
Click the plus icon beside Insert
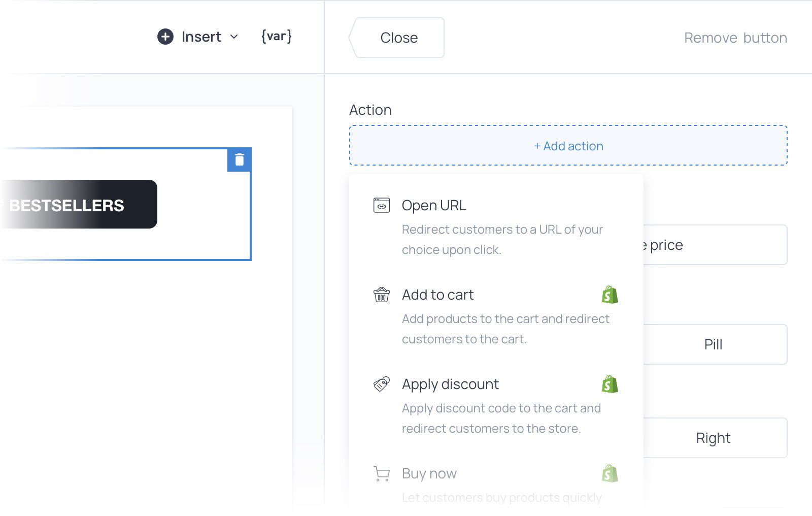165,37
